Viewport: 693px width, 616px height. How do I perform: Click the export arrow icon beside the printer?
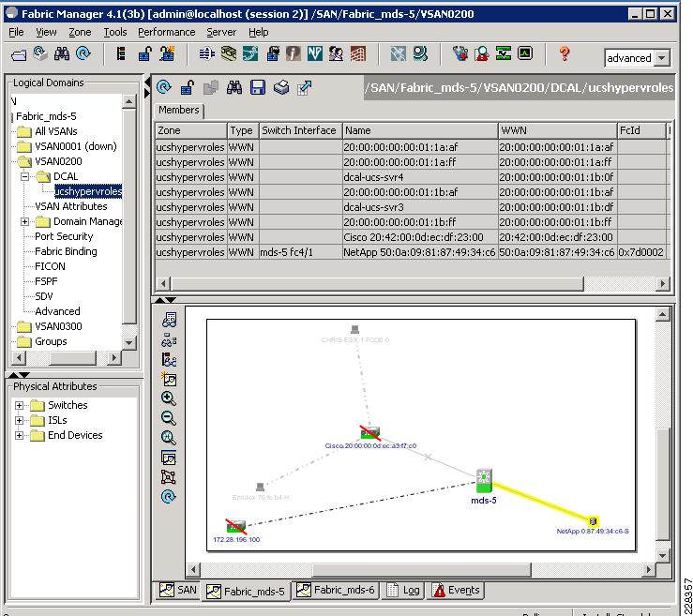coord(305,87)
